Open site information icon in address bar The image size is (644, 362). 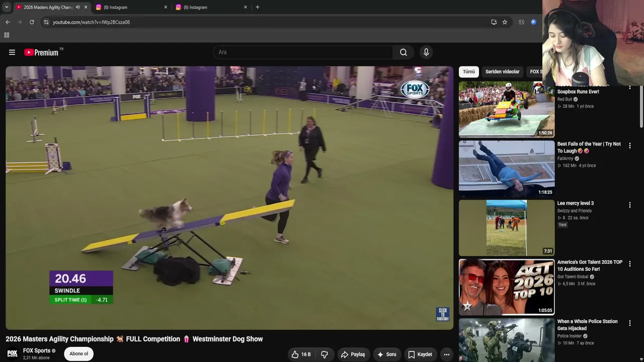[46, 22]
